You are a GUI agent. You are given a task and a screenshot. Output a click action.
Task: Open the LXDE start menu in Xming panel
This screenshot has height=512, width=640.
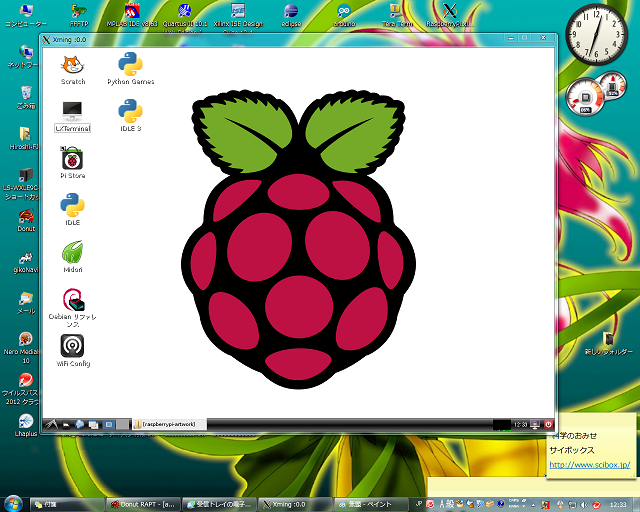[51, 424]
